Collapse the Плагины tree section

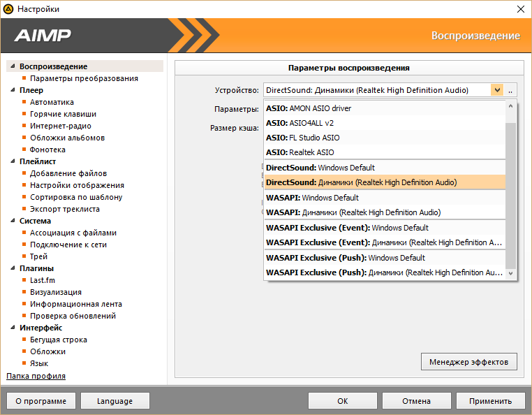[x=13, y=268]
